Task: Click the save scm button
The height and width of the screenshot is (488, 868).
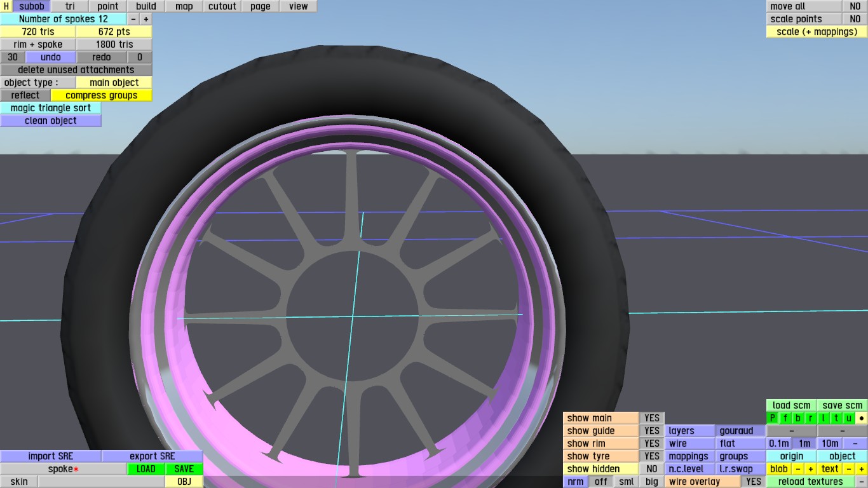Action: tap(843, 405)
